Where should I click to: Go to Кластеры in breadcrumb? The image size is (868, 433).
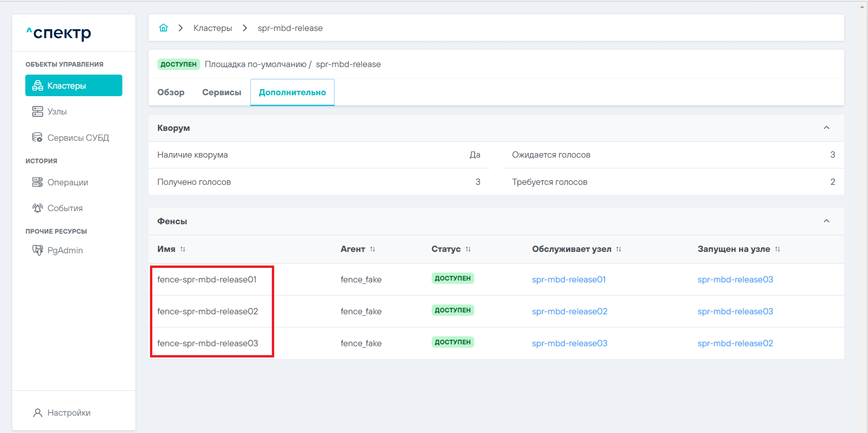212,28
